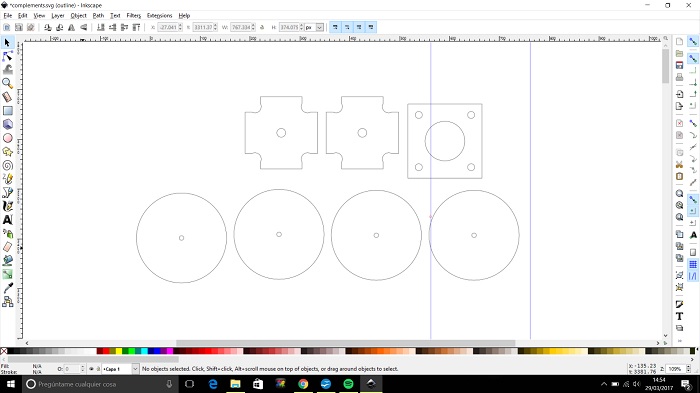The height and width of the screenshot is (393, 700).
Task: Toggle the width/height ratio lock
Action: click(x=262, y=27)
